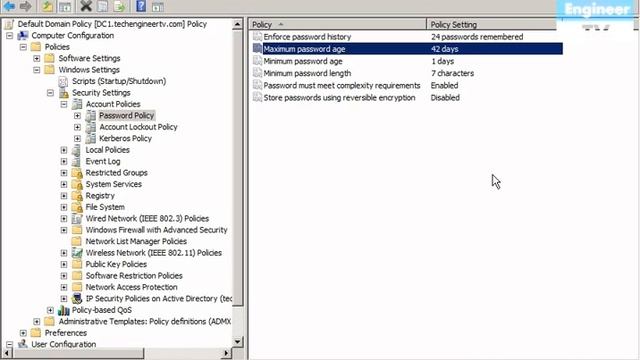Click the Scripts (Startup/Shutdown) icon

coord(63,81)
